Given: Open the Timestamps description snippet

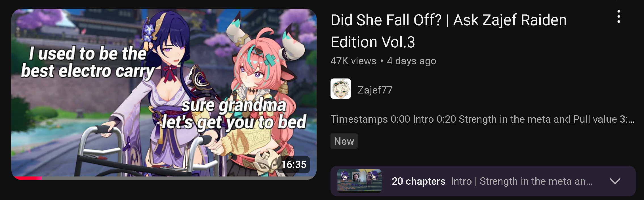Looking at the screenshot, I should pyautogui.click(x=483, y=119).
